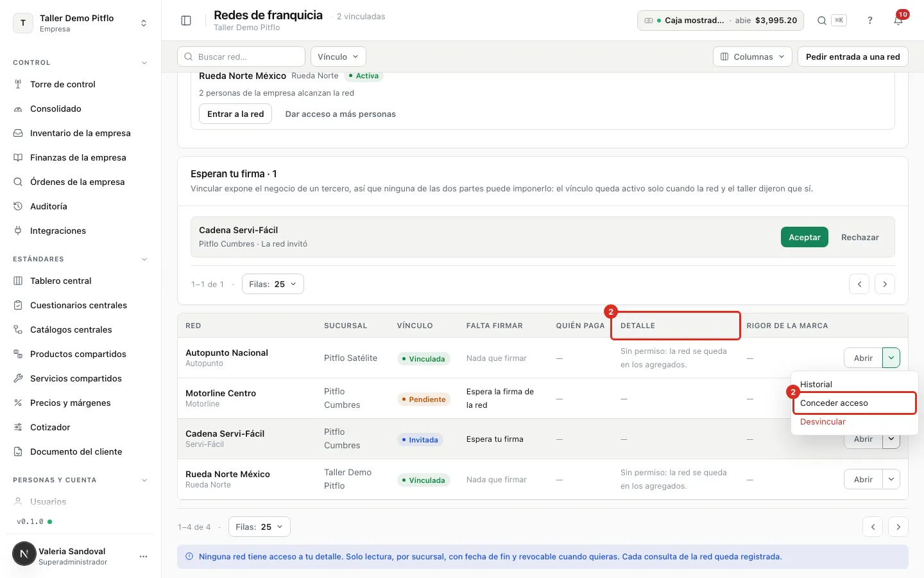Select Historial in the row menu

coord(854,384)
